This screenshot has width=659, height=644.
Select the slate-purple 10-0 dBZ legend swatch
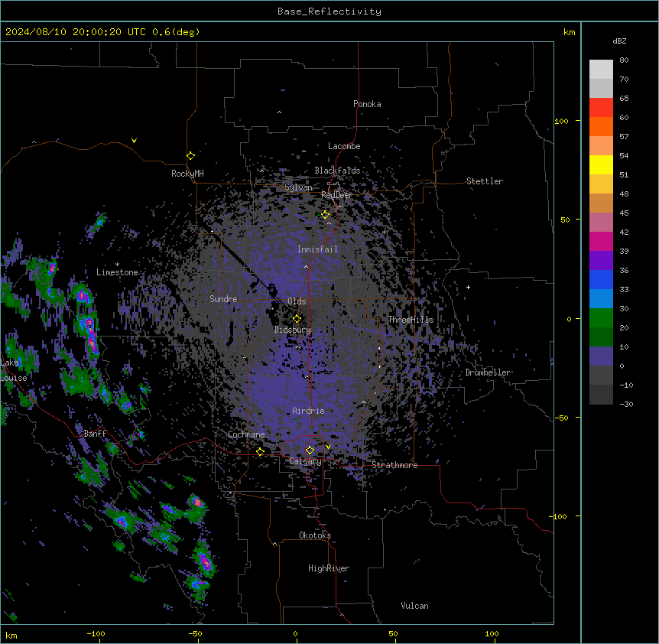(x=601, y=356)
